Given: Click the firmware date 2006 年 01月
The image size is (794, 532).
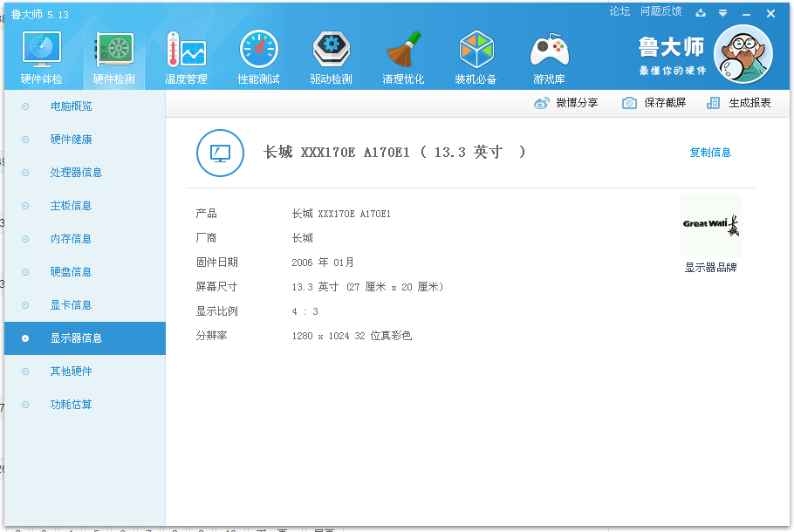Looking at the screenshot, I should pyautogui.click(x=323, y=263).
